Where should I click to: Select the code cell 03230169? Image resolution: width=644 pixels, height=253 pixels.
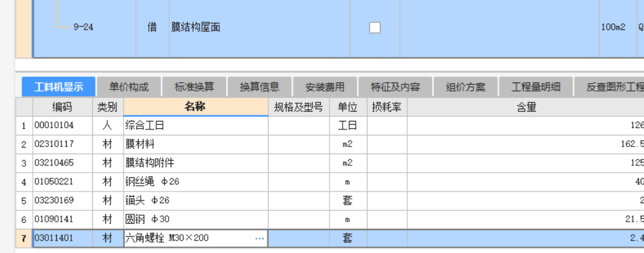pos(62,201)
